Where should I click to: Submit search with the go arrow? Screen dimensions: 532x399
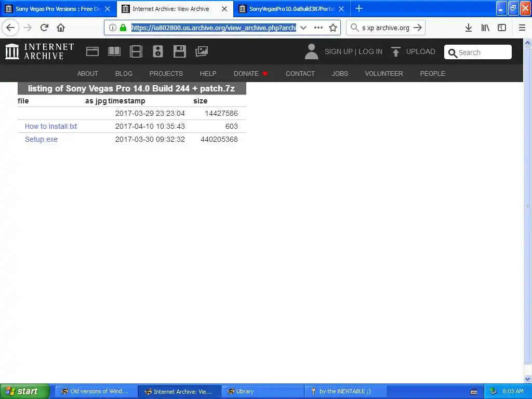(x=418, y=28)
